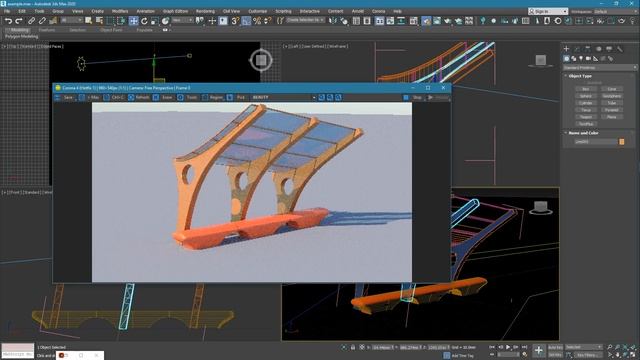Open the Create tab in command panel
640x360 pixels.
[x=567, y=49]
